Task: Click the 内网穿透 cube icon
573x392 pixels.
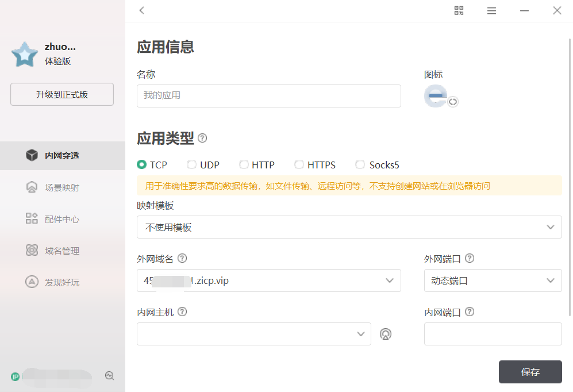Action: (32, 155)
